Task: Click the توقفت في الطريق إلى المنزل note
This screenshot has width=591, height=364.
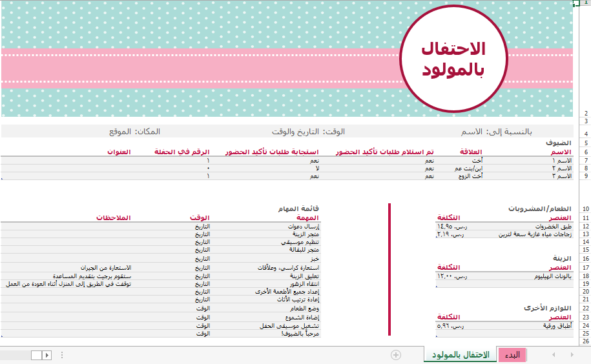Action: [x=68, y=284]
